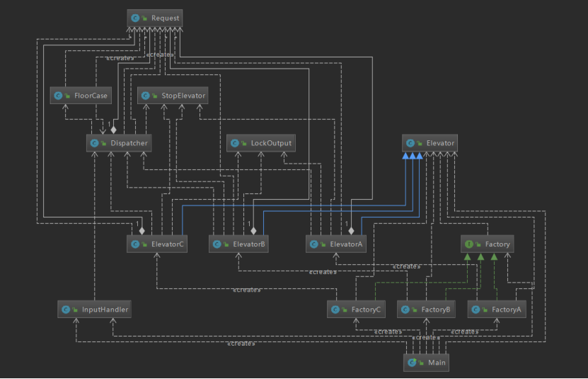This screenshot has width=588, height=379.
Task: Click the class icon on Elevator
Action: 410,143
